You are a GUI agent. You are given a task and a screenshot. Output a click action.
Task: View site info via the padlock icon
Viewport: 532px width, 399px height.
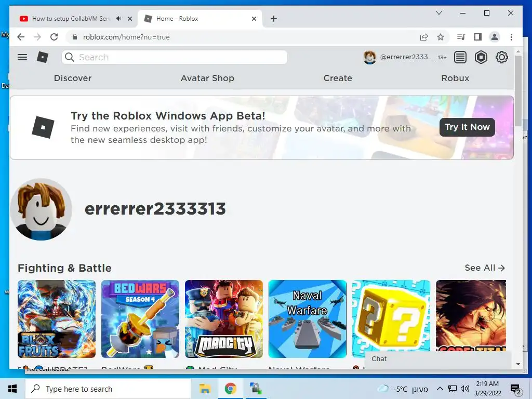coord(75,37)
